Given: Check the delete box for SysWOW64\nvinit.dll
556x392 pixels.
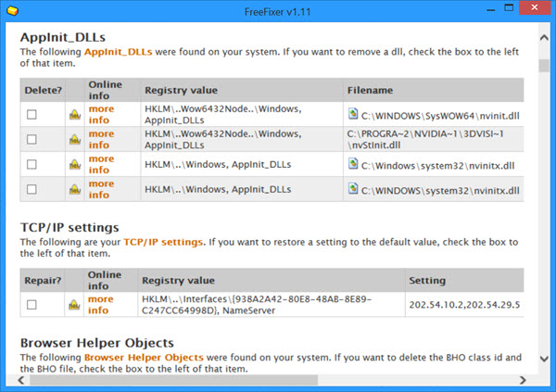Looking at the screenshot, I should [32, 115].
